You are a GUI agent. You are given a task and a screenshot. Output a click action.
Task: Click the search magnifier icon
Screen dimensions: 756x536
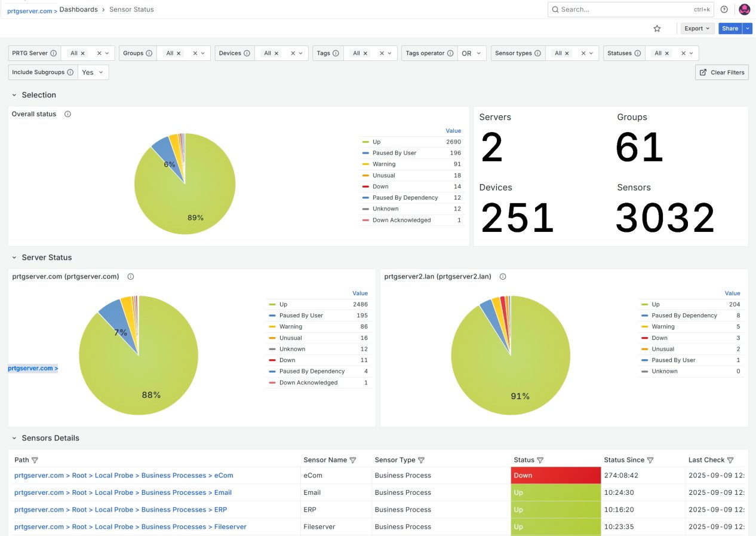click(555, 9)
